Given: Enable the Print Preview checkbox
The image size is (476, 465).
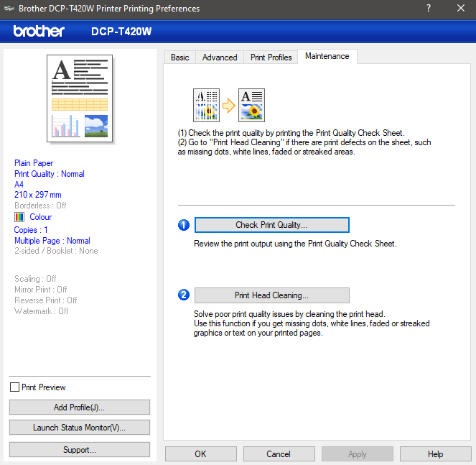Looking at the screenshot, I should 14,387.
